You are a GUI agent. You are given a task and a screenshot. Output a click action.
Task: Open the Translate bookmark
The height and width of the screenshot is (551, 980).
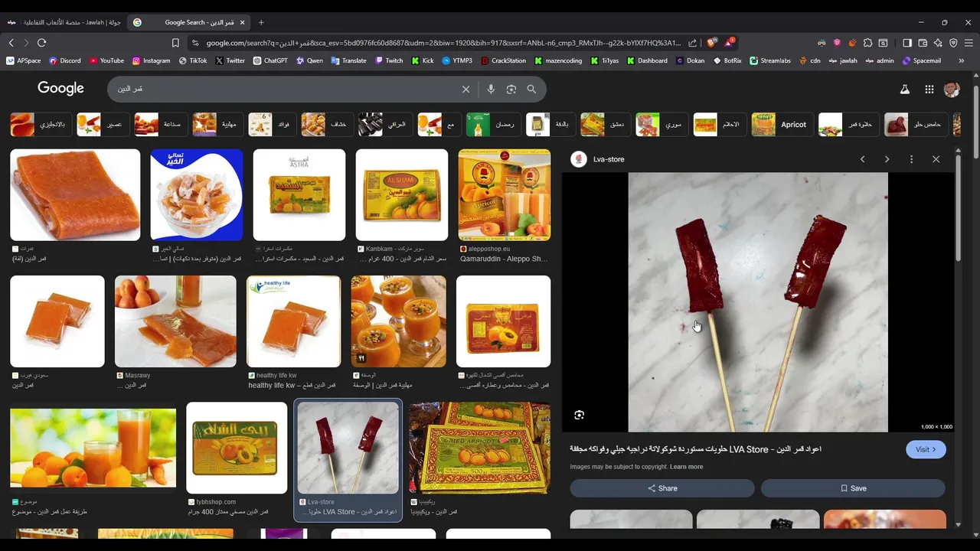[348, 60]
